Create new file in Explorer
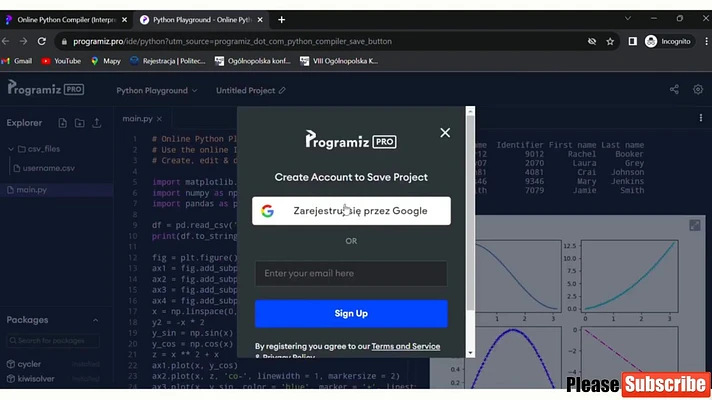Screen dimensions: 712x400 point(63,123)
